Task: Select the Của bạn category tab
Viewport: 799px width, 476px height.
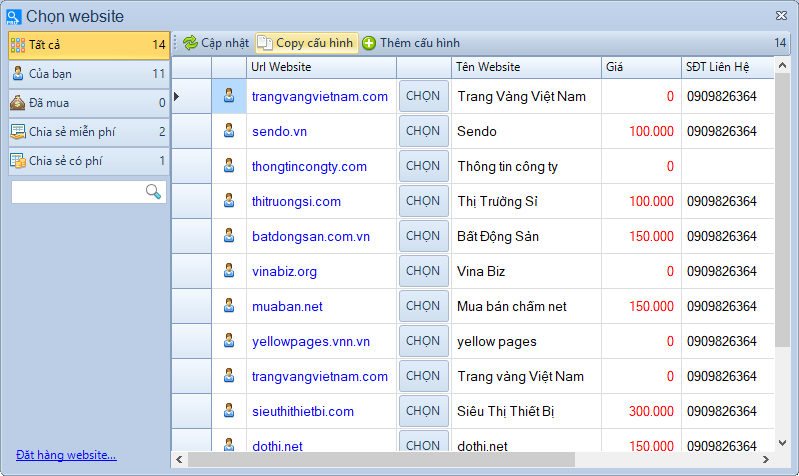Action: tap(89, 74)
